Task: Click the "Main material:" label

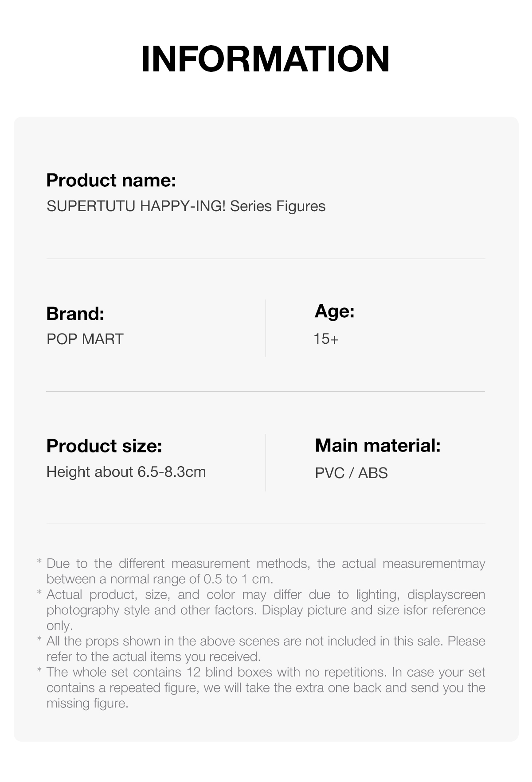Action: [378, 445]
